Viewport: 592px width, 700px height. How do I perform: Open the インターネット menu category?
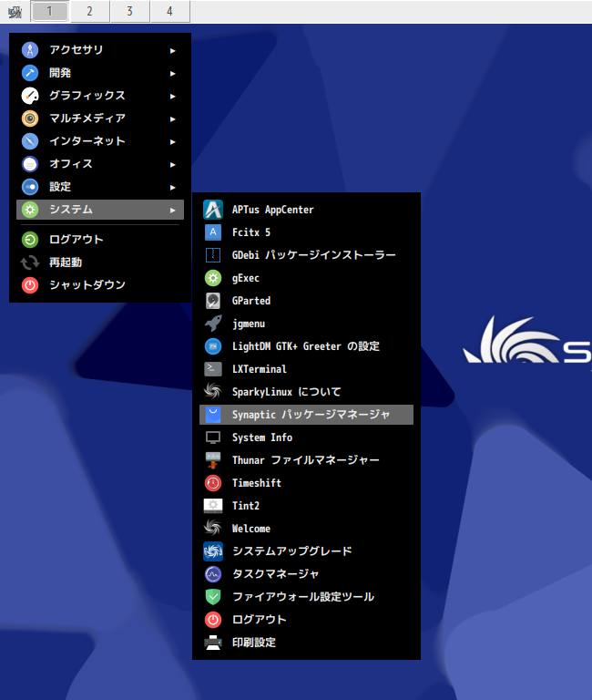pyautogui.click(x=100, y=141)
